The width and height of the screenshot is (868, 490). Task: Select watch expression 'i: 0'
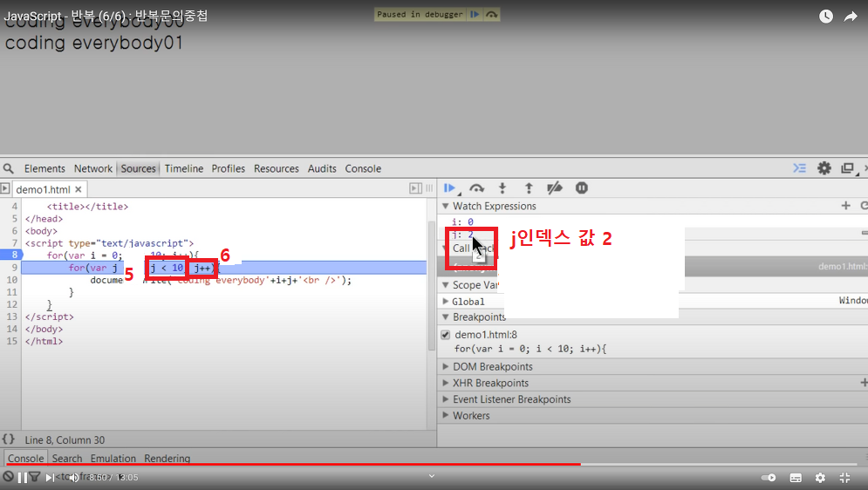[462, 221]
